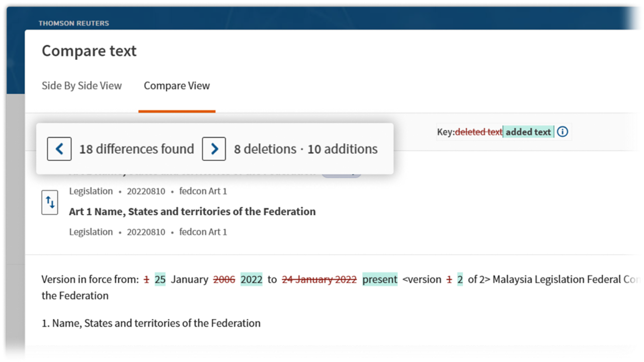Screen dimensions: 644x362
Task: Select the Compare View tab
Action: (x=177, y=85)
